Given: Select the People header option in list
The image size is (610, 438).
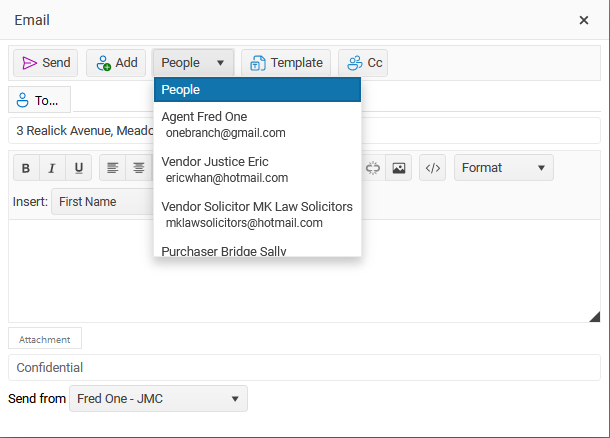Looking at the screenshot, I should [x=257, y=89].
